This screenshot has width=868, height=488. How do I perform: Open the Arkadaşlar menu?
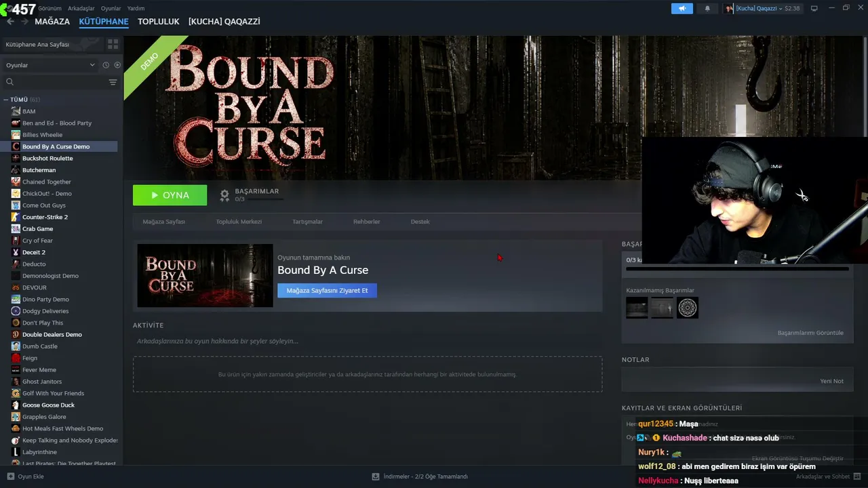coord(81,8)
